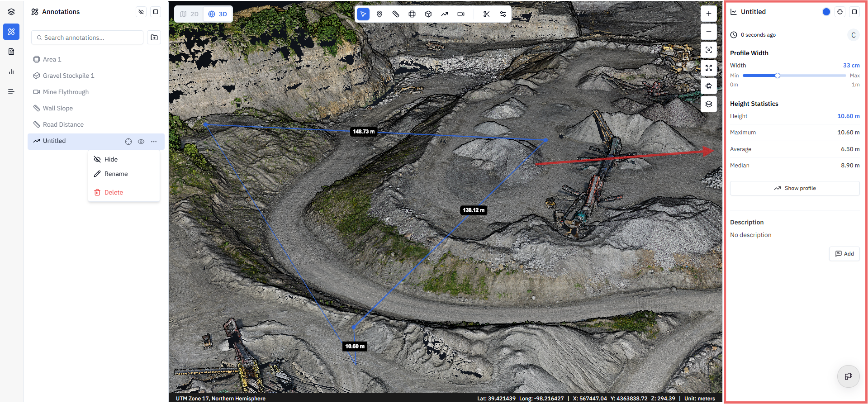Open the map layers button in viewer
The image size is (868, 404).
click(709, 104)
